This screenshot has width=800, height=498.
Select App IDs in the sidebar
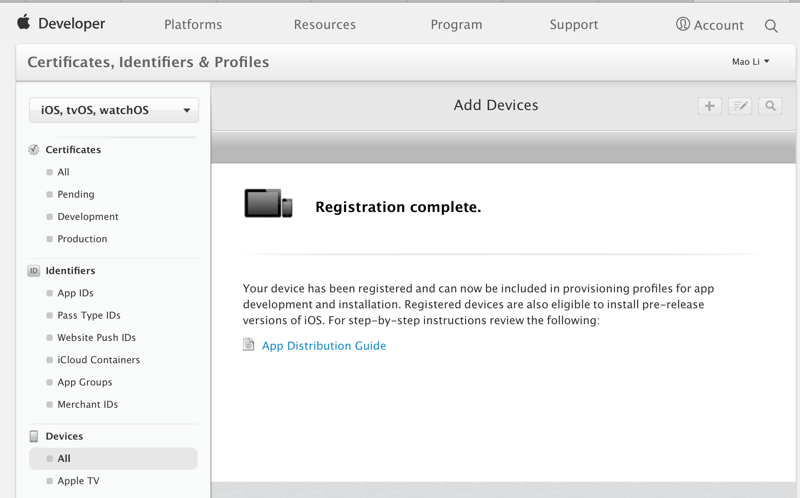[x=75, y=294]
